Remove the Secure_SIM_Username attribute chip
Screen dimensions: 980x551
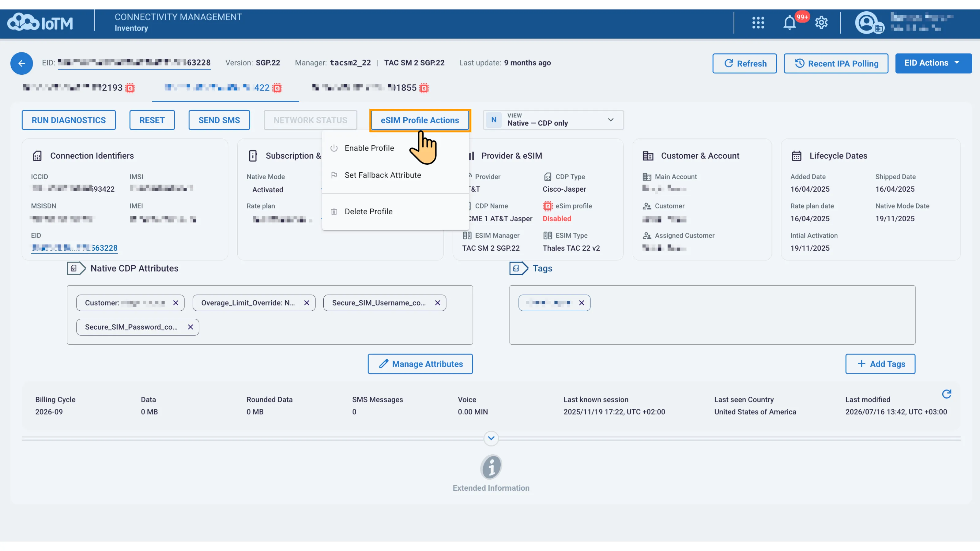point(438,303)
